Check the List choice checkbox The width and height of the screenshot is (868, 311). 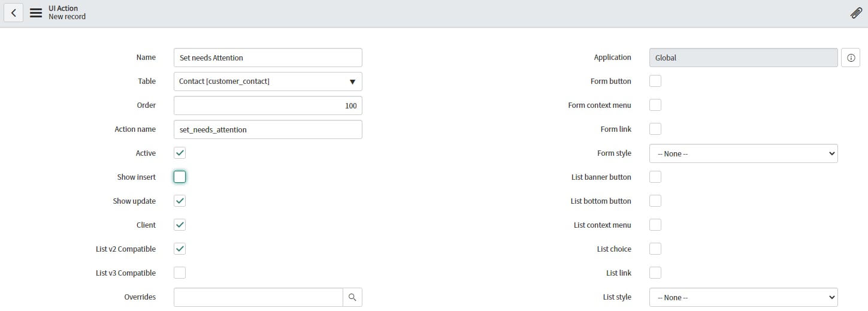[655, 249]
